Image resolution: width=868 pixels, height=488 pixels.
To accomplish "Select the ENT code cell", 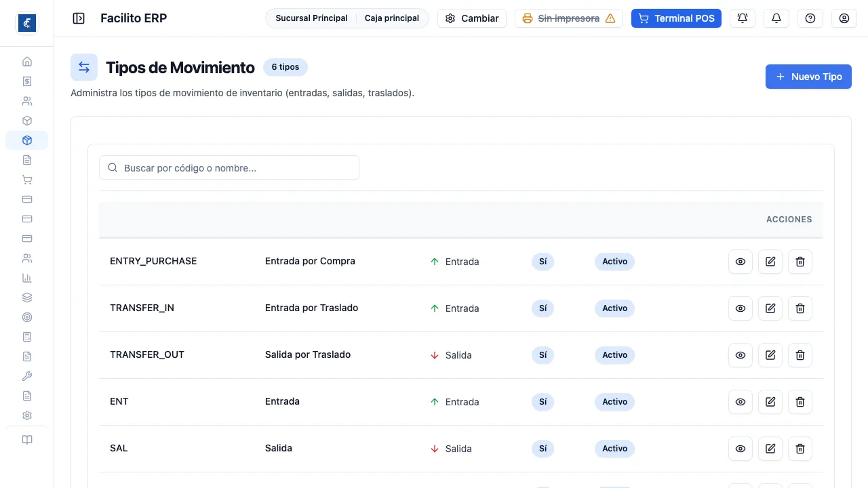I will [x=119, y=401].
